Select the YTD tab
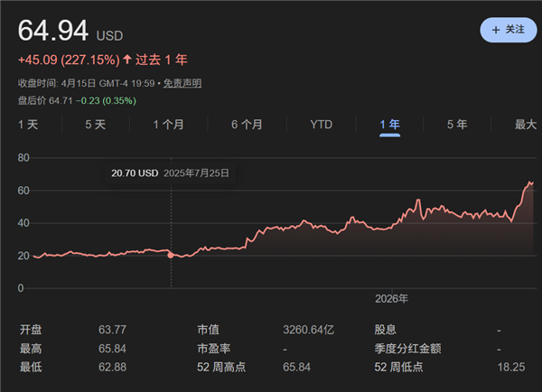 pos(321,125)
